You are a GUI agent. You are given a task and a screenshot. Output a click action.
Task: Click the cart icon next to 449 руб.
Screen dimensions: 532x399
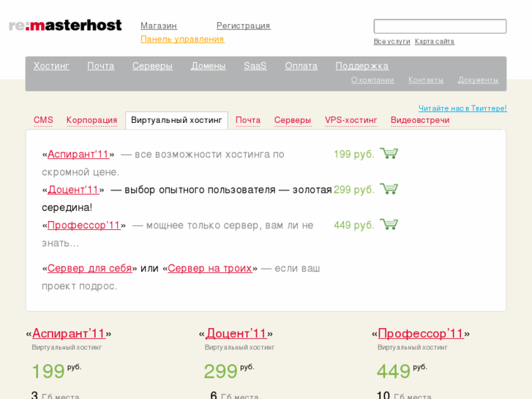click(x=389, y=225)
